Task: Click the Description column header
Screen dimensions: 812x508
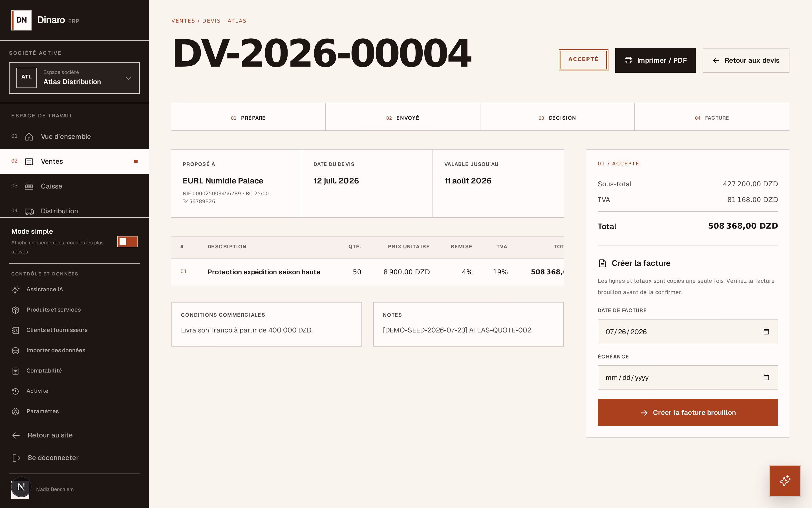Action: 227,247
